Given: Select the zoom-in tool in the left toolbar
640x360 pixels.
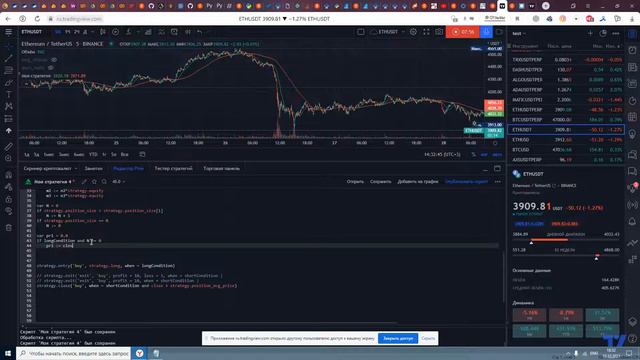Looking at the screenshot, I should tap(9, 158).
